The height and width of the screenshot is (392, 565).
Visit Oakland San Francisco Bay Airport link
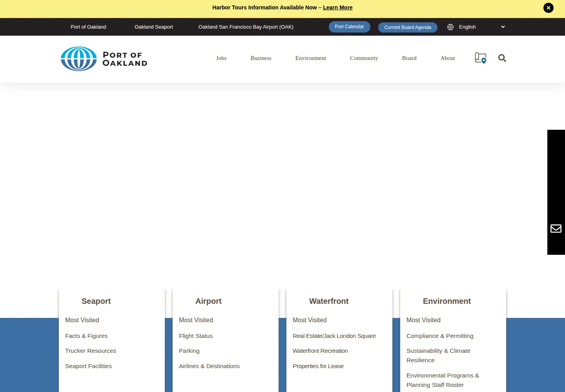point(246,27)
